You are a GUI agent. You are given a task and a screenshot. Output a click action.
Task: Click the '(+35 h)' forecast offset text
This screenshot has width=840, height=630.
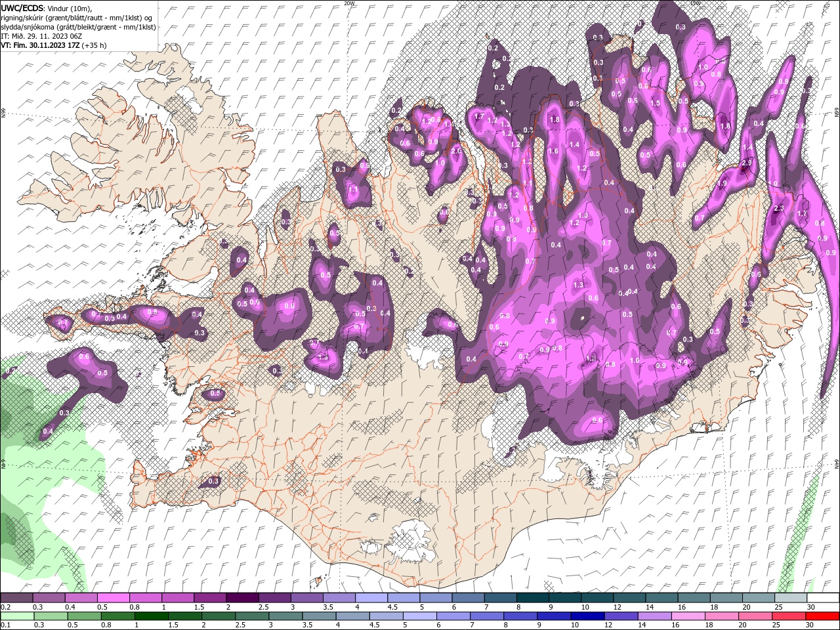pos(94,45)
